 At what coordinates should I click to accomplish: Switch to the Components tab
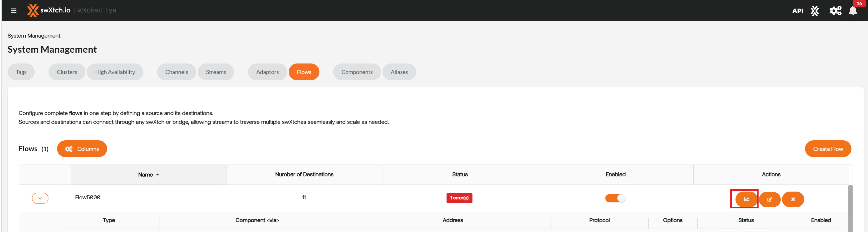pos(356,72)
